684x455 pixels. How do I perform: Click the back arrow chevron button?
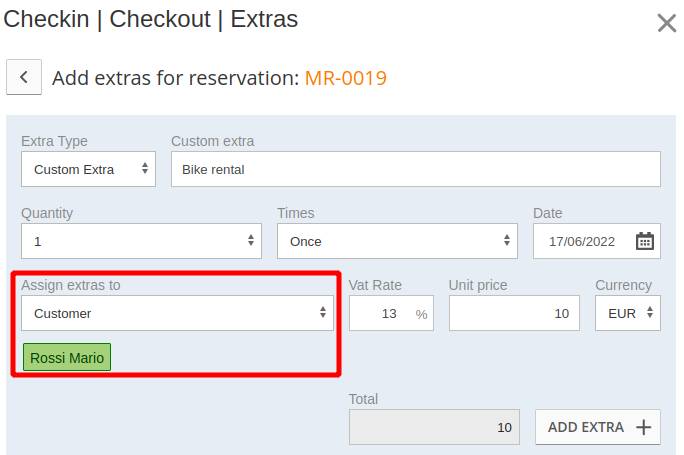pos(24,77)
